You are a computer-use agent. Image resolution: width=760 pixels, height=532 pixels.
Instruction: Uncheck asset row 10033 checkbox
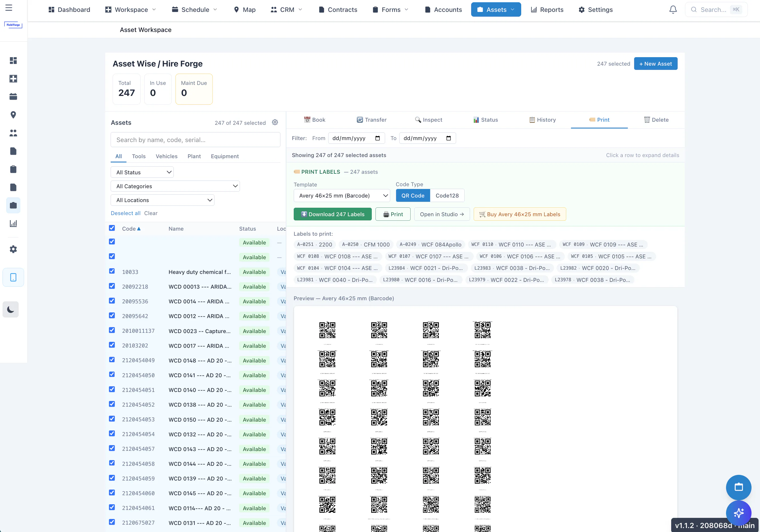pyautogui.click(x=112, y=271)
